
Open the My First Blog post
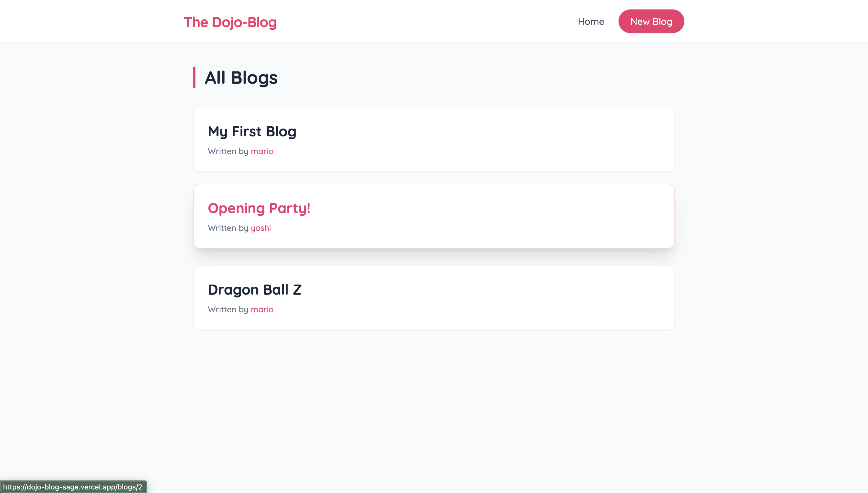pos(252,131)
